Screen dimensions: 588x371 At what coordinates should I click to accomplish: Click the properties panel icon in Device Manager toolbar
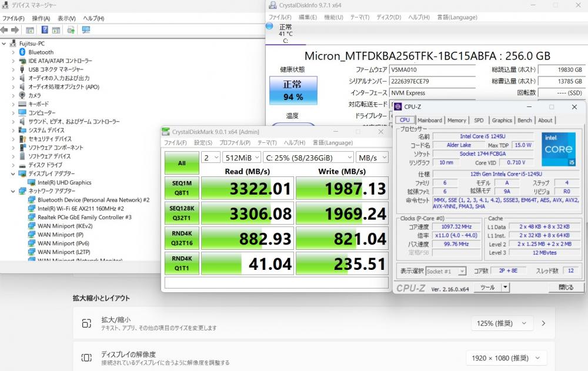[x=30, y=30]
